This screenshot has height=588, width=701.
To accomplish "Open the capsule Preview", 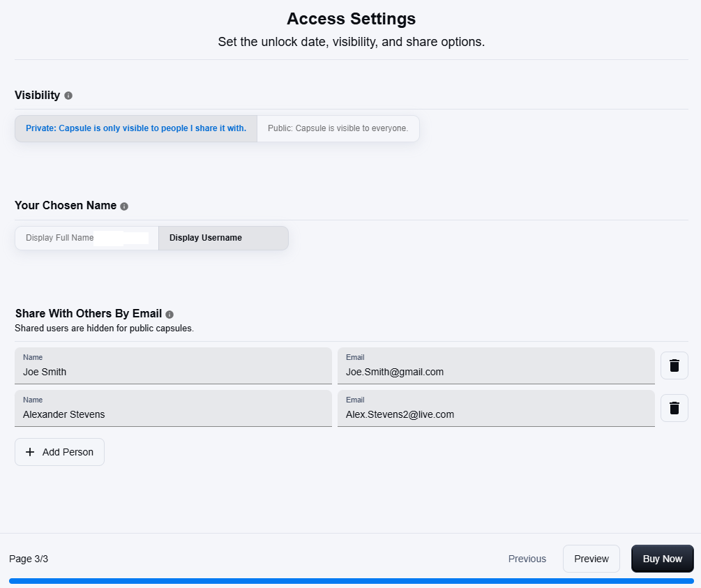I will [x=591, y=559].
